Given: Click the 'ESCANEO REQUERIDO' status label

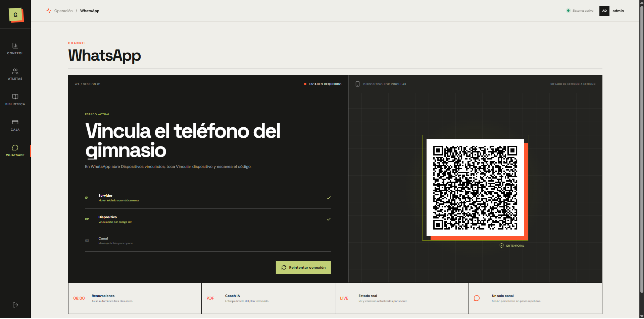Looking at the screenshot, I should click(325, 84).
